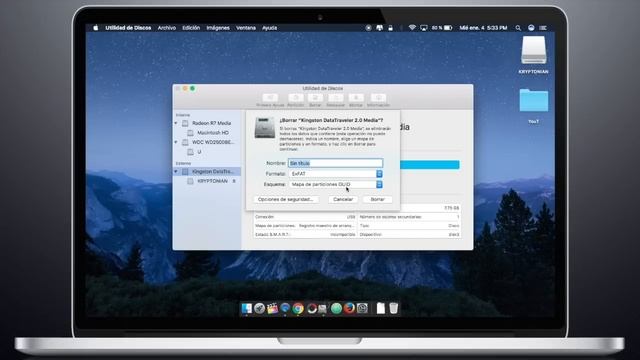Click the lock icon in menu bar
Screen dimensions: 640x360
coord(391,28)
